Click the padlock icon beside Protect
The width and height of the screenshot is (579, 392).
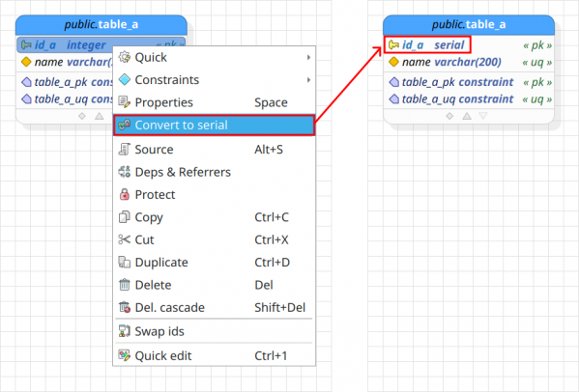(x=125, y=194)
